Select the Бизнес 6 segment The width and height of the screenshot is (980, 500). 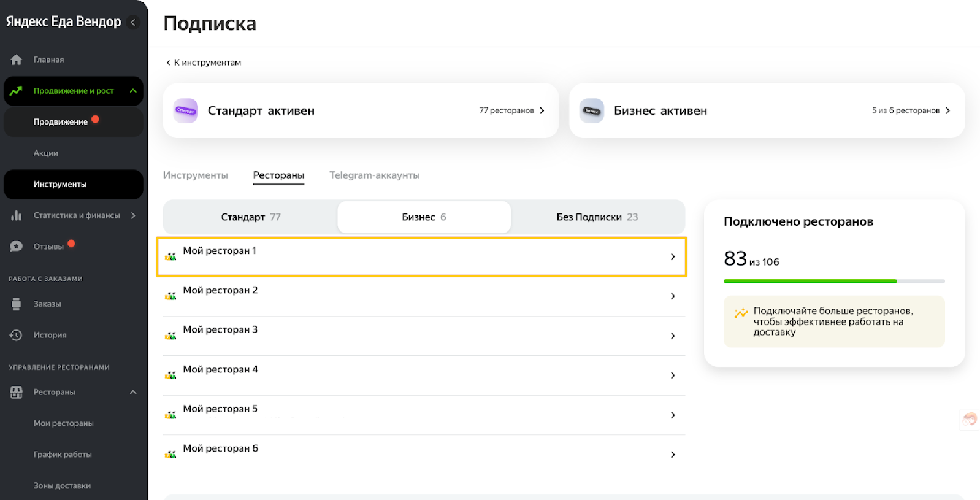pyautogui.click(x=424, y=217)
